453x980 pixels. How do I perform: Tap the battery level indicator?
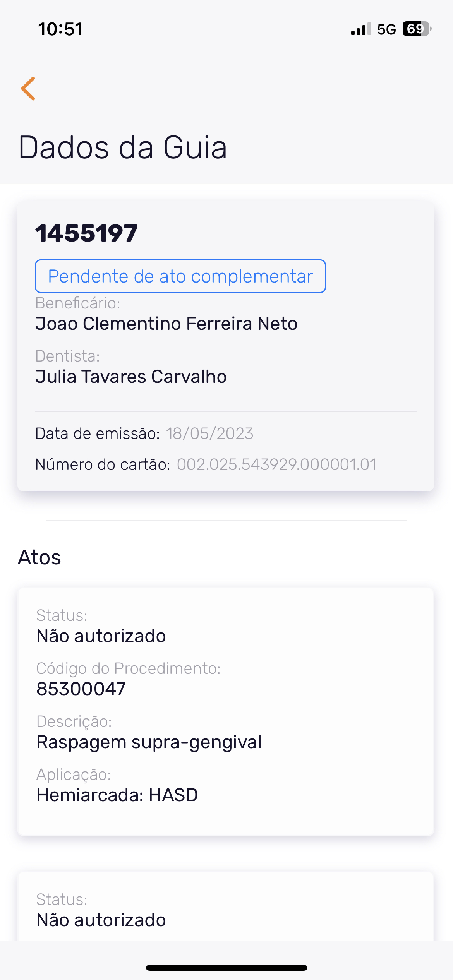[x=417, y=29]
